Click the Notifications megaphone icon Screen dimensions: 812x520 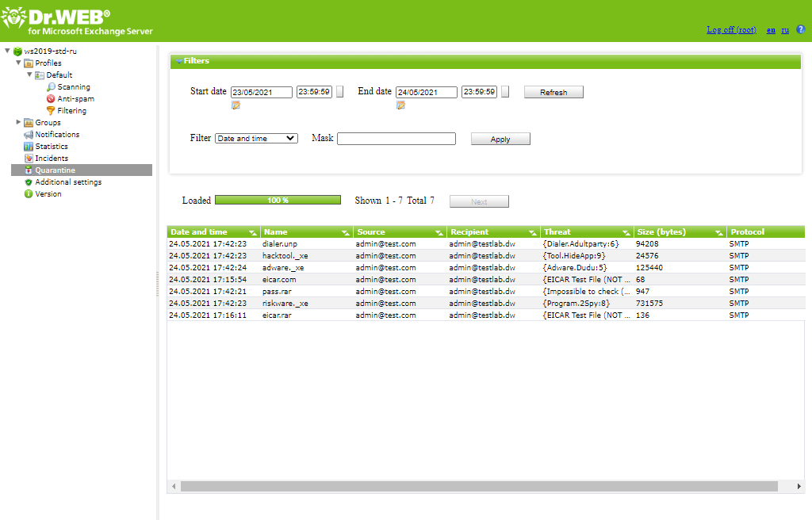29,135
